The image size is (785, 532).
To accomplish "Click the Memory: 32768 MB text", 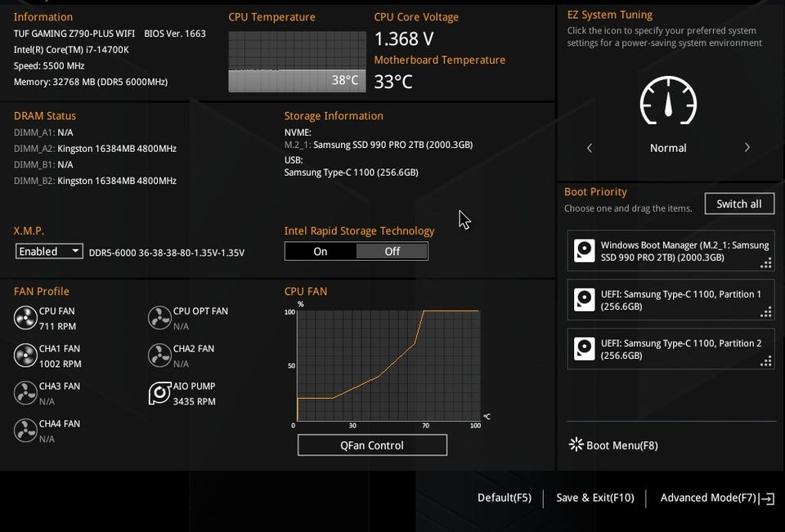I will click(91, 82).
